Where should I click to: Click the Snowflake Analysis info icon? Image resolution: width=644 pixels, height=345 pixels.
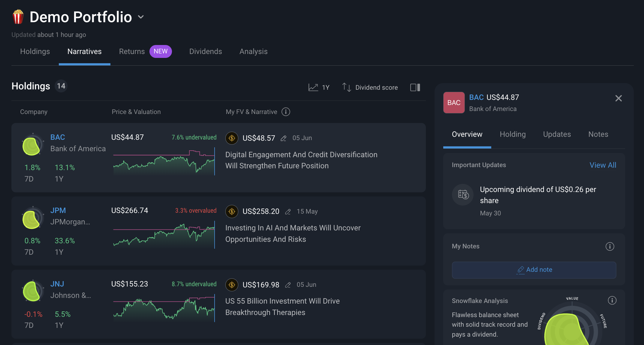click(x=612, y=300)
